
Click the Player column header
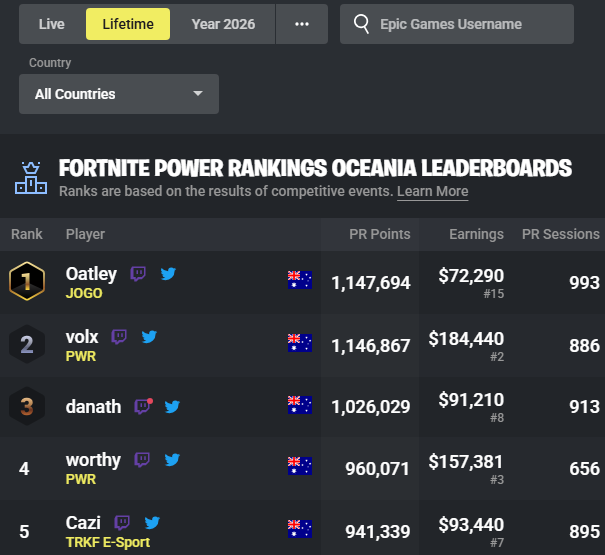85,234
